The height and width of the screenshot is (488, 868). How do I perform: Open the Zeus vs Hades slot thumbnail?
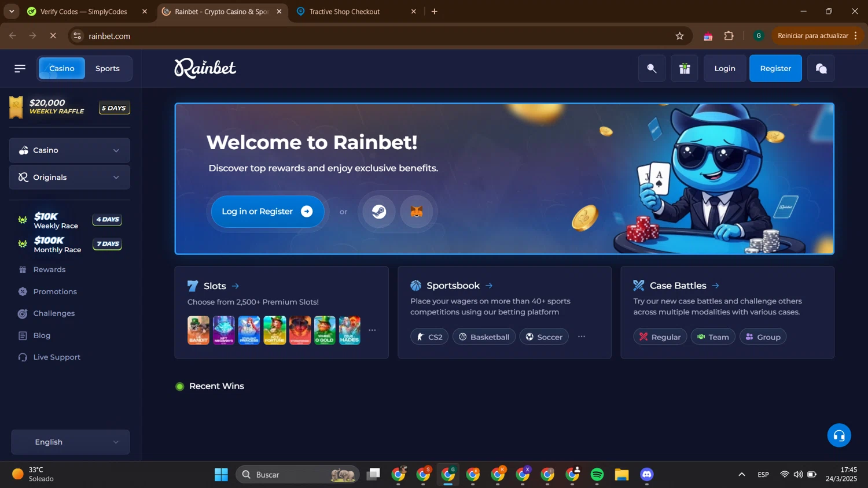350,330
